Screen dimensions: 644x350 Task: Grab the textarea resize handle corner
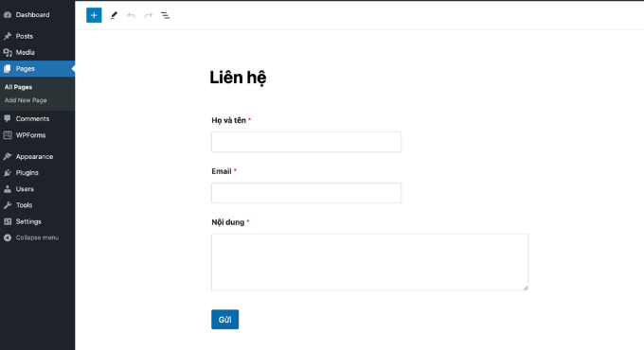[526, 288]
